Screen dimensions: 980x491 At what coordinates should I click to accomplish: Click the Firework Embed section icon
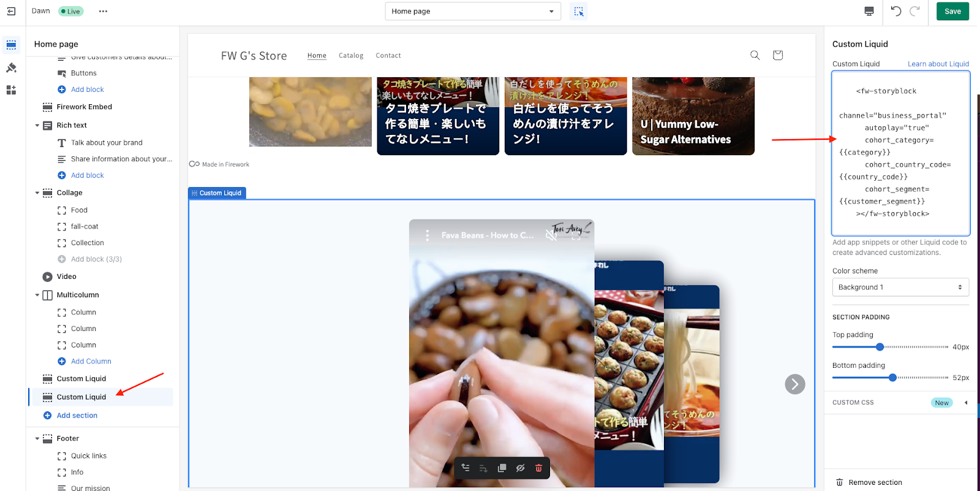pos(47,107)
